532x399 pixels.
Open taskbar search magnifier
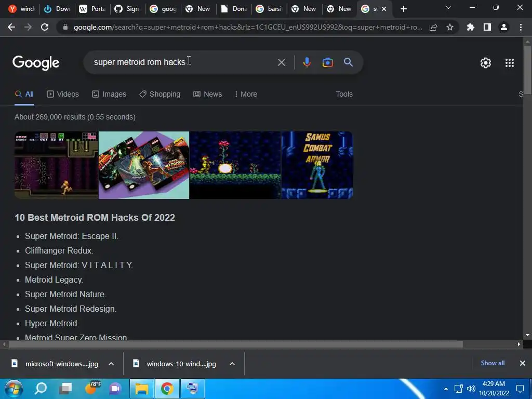41,389
